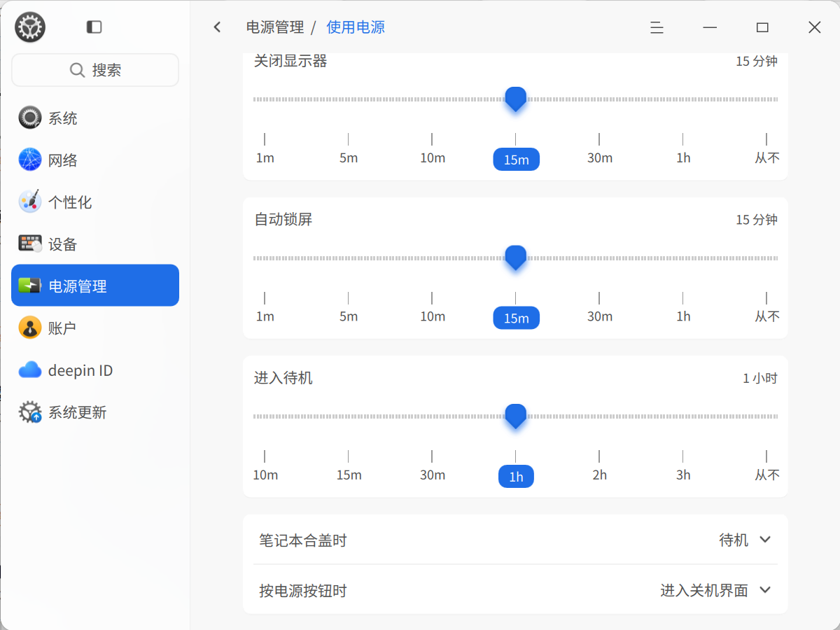Set 关闭显示器 to 5m
The image size is (840, 630).
[x=349, y=157]
